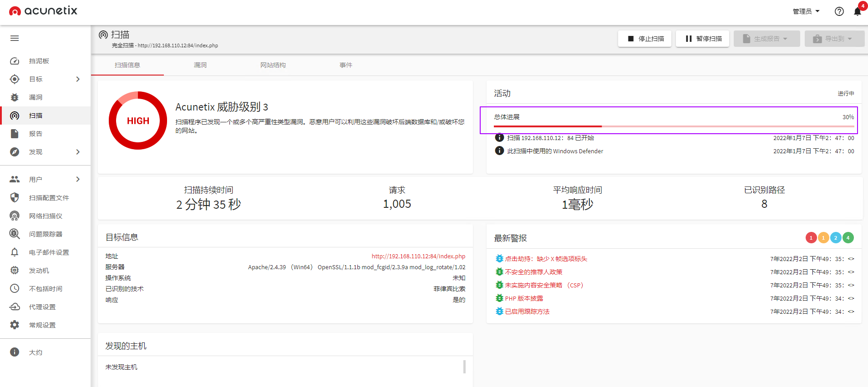Click the 不包括时间 clock icon
The width and height of the screenshot is (868, 387).
(15, 288)
